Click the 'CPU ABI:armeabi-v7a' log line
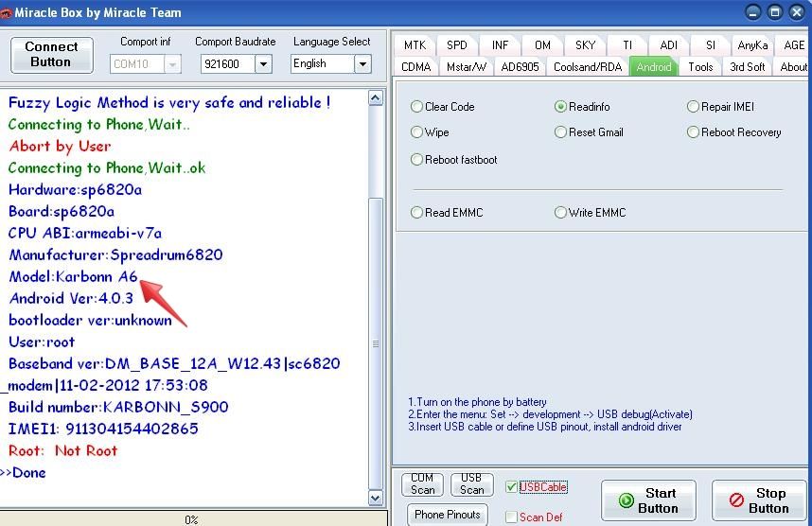The image size is (812, 526). [x=85, y=233]
